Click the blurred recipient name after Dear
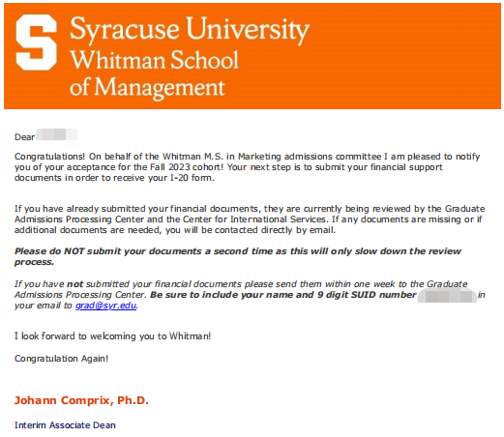This screenshot has height=437, width=504. point(56,134)
